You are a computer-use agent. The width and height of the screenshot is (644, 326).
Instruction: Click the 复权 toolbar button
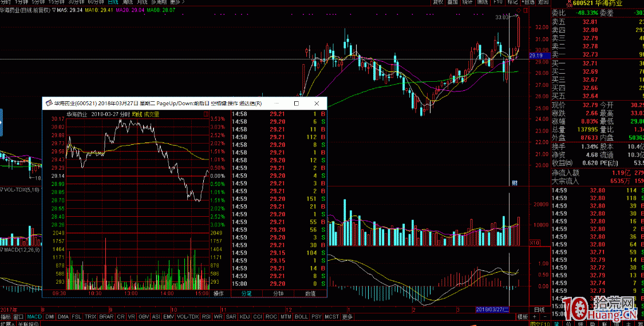(438, 2)
